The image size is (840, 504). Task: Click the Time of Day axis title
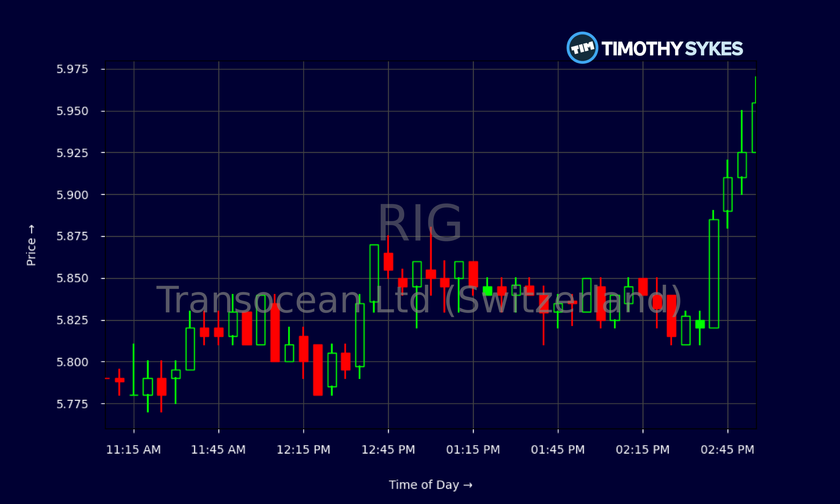click(x=430, y=485)
